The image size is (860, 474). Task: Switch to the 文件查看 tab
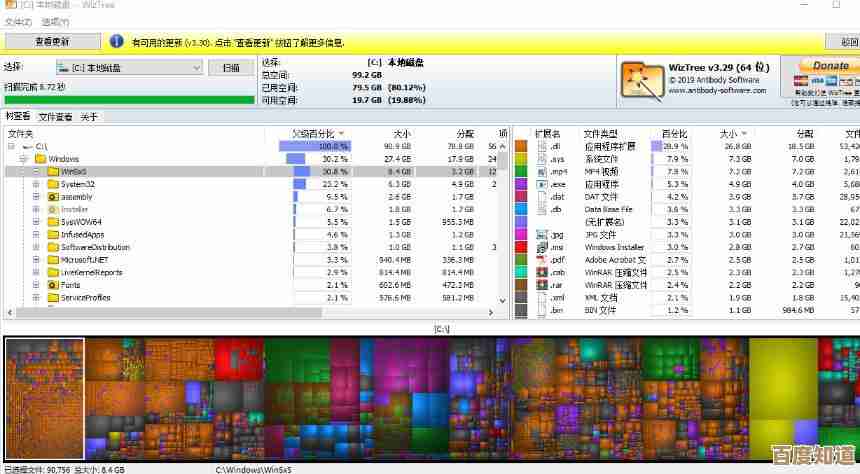coord(55,117)
